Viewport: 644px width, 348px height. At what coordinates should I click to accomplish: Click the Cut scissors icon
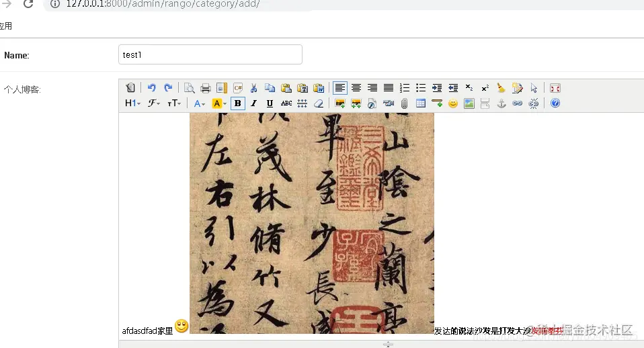(254, 88)
